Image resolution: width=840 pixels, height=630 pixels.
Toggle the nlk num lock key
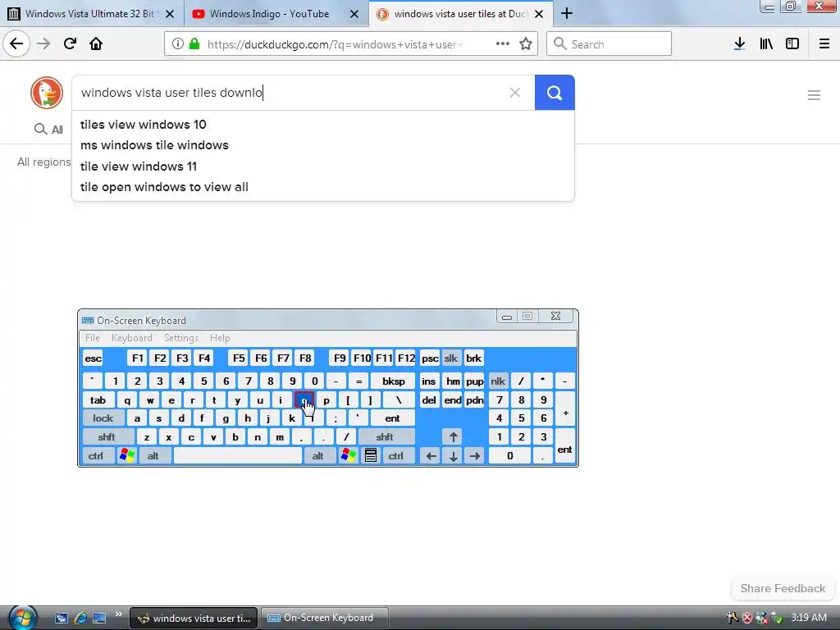(498, 381)
